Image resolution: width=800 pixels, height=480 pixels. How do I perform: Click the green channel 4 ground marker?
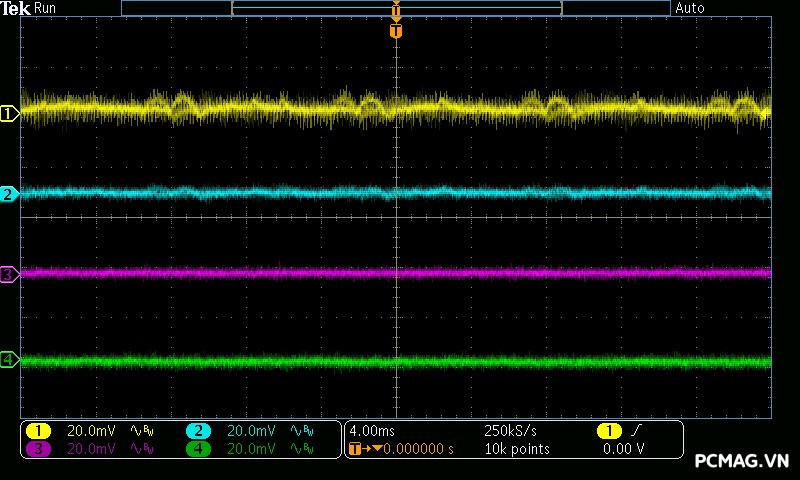pos(9,359)
